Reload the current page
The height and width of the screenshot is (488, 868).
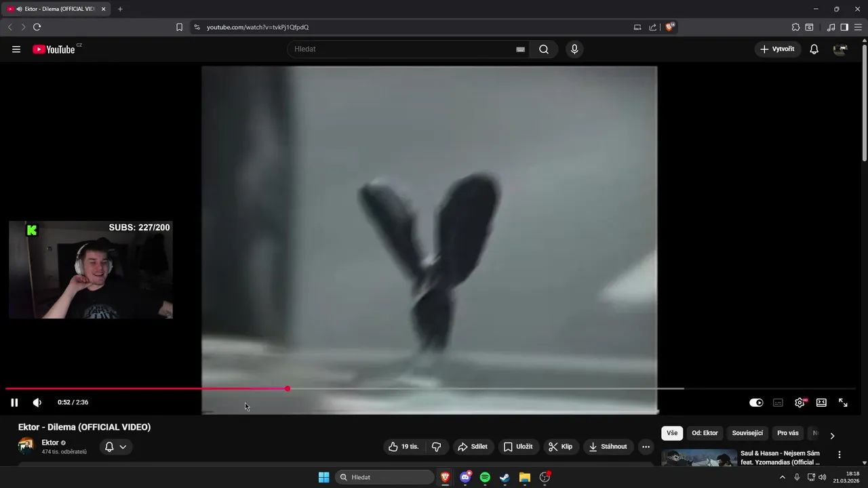coord(37,27)
